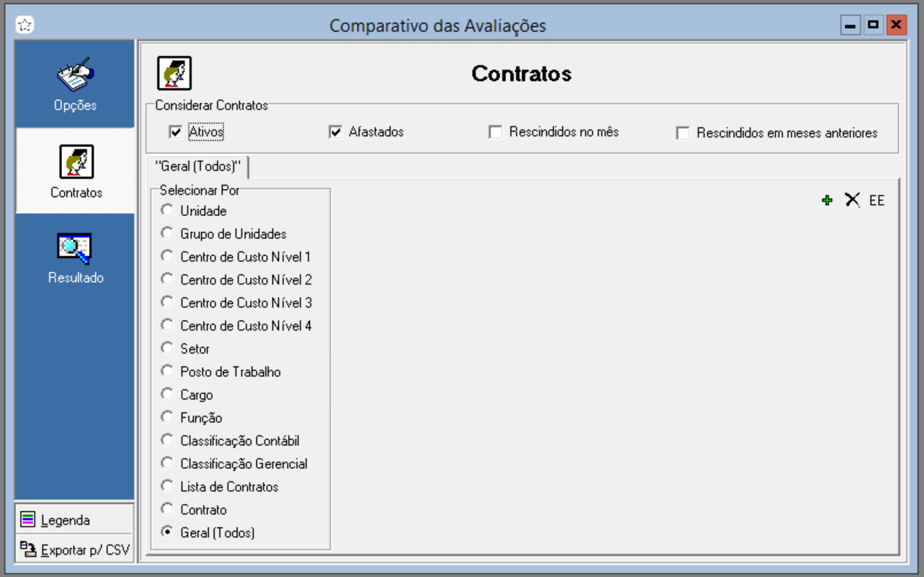Check Rescindidos em meses anteriores

click(682, 133)
